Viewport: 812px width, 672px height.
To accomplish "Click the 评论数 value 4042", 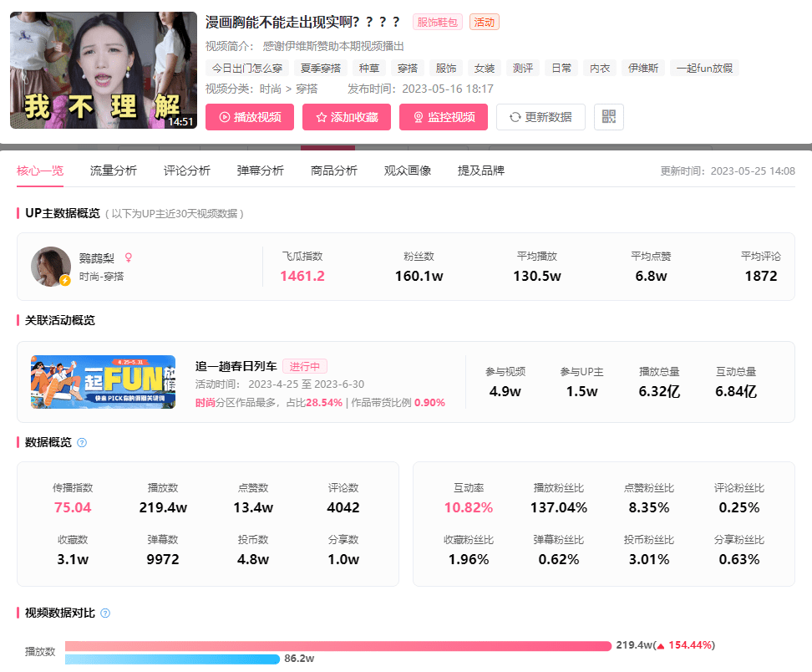I will [343, 507].
